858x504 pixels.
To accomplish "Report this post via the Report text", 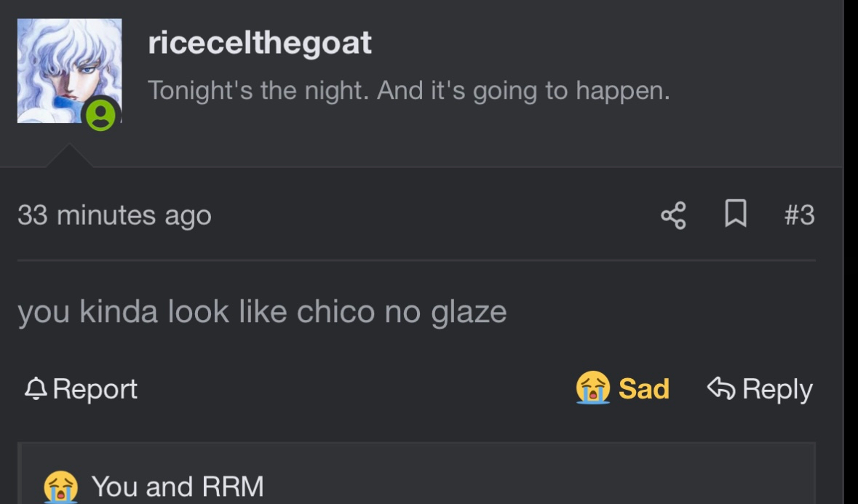I will pyautogui.click(x=95, y=389).
